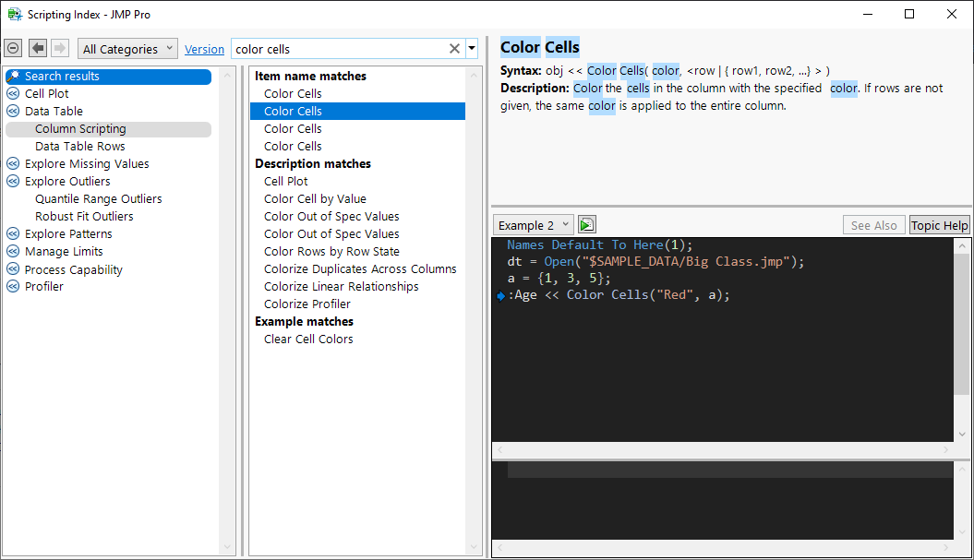Open the Color Rows by Row State result
974x560 pixels.
pyautogui.click(x=331, y=252)
